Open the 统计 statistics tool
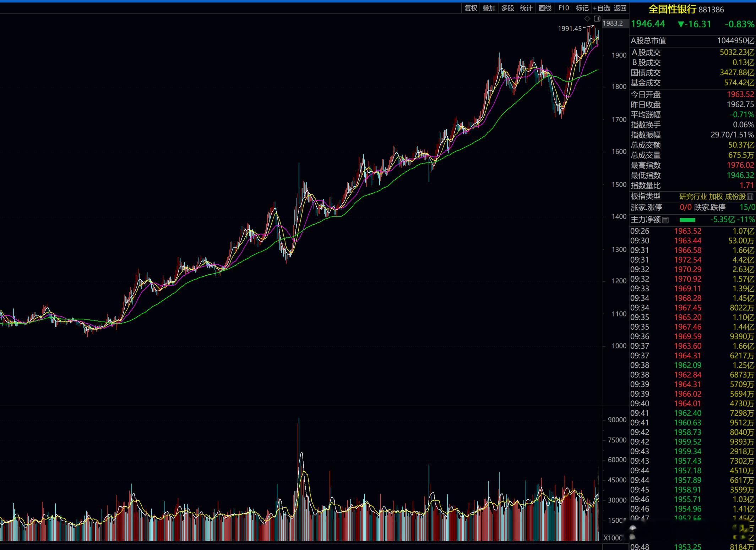 point(526,8)
